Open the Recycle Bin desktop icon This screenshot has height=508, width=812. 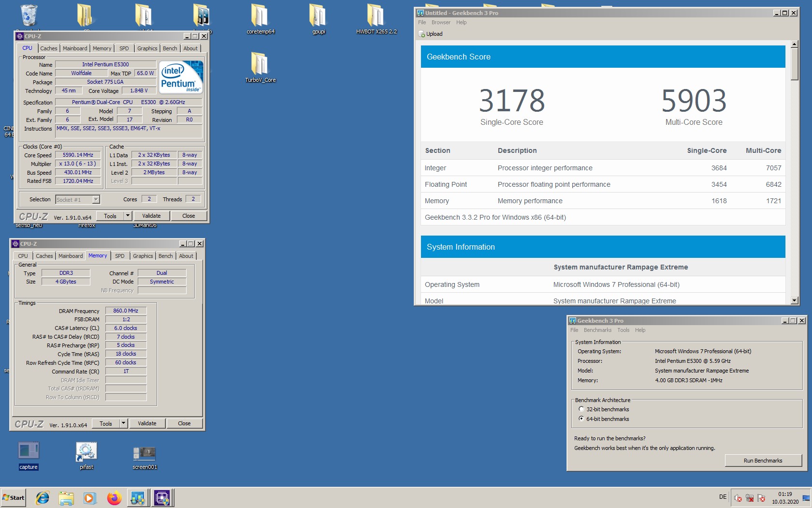29,15
